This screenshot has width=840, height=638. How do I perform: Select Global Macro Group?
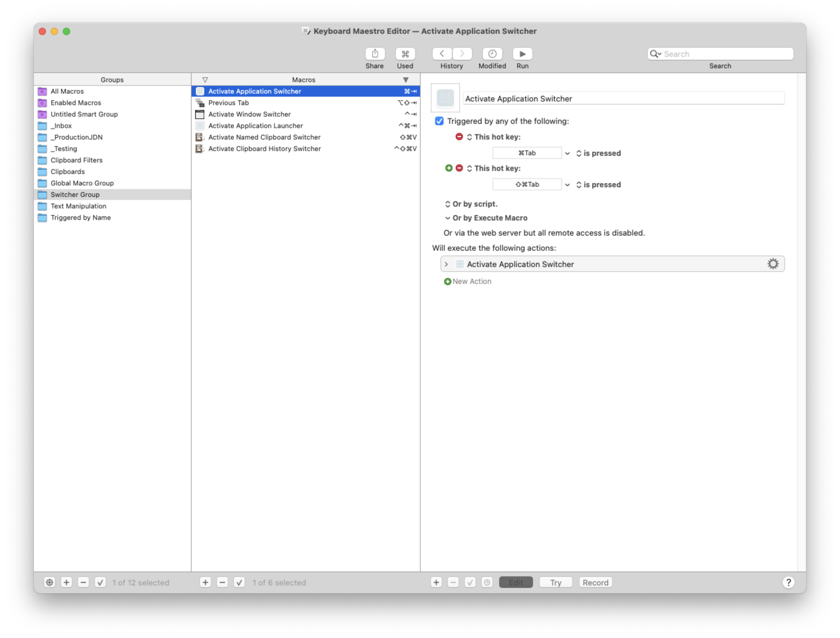(112, 183)
